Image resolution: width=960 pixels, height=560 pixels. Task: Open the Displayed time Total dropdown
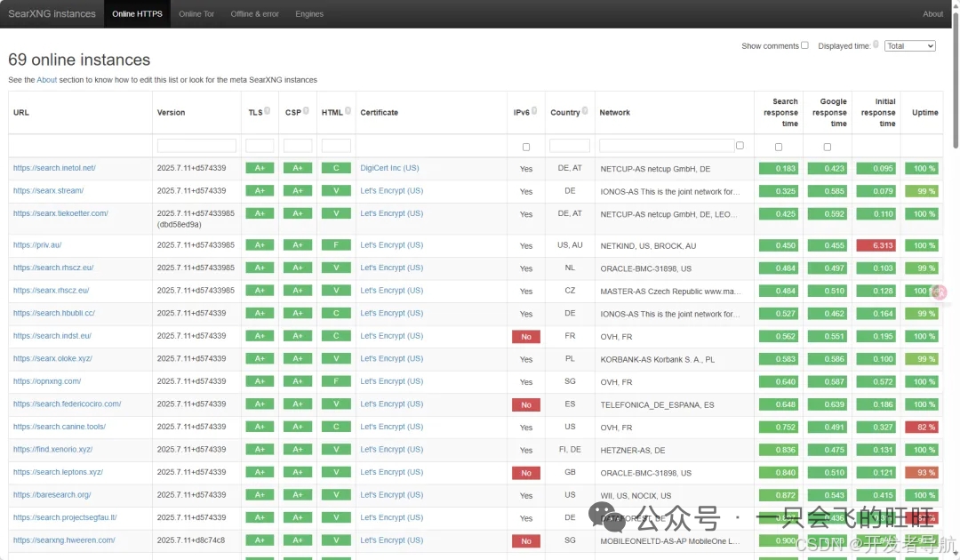point(910,46)
